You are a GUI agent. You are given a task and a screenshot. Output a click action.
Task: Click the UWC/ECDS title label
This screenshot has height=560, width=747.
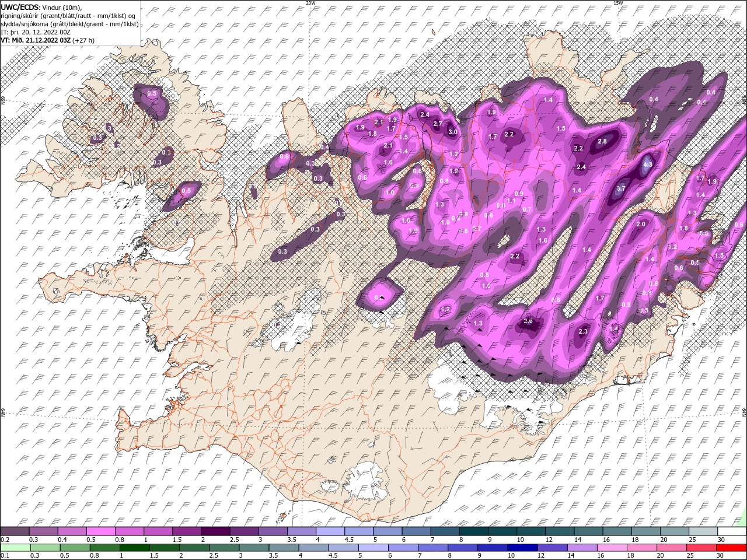click(20, 7)
